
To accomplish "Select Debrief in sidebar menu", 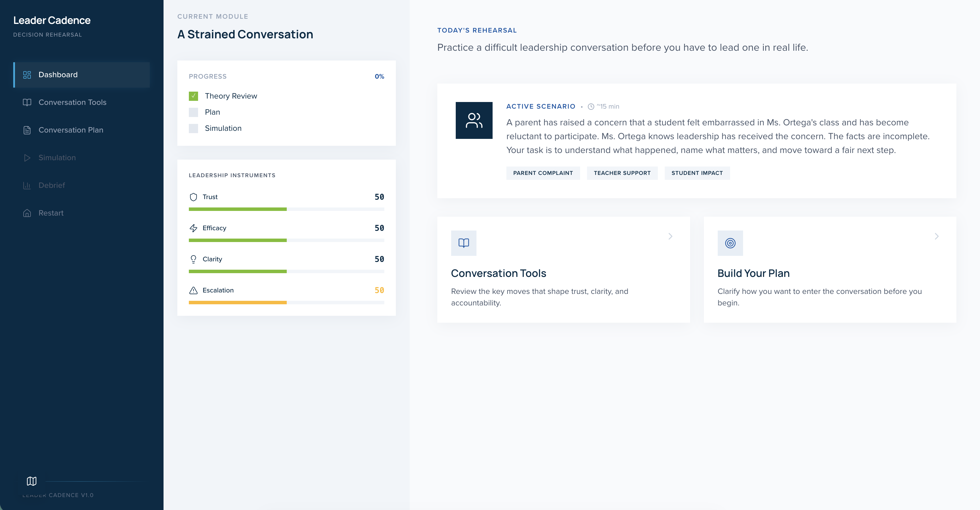I will [81, 186].
